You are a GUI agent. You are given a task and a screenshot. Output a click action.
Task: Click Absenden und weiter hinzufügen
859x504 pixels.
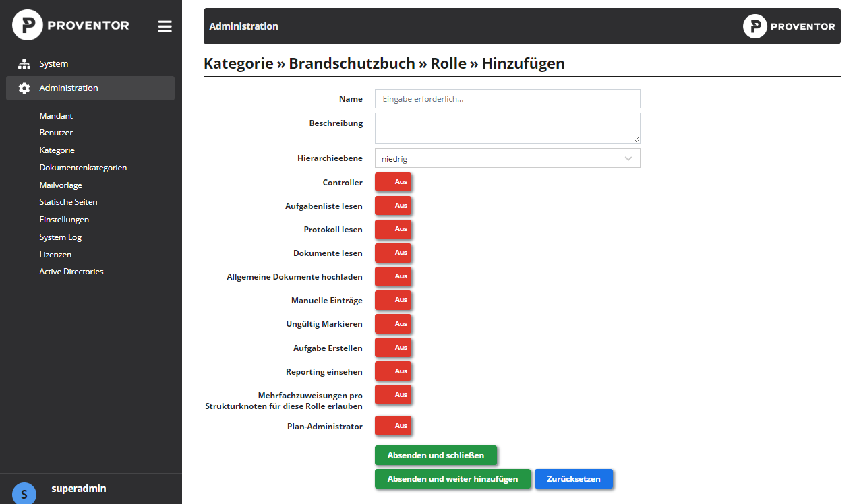[452, 479]
